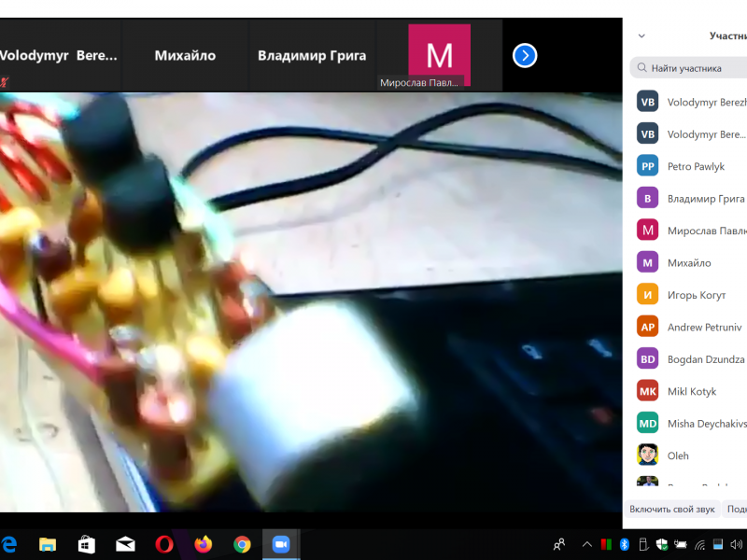Click the Bluetooth icon in system tray
This screenshot has height=560, width=747.
626,544
